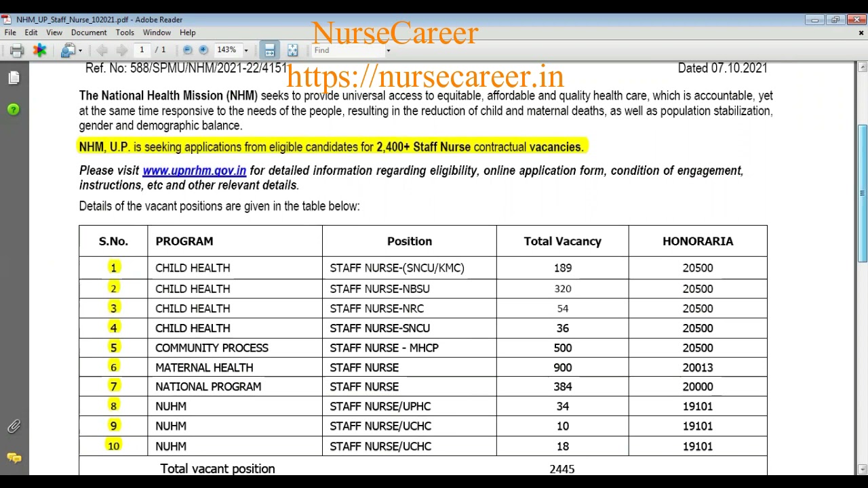
Task: Click the document-level close X below window controls
Action: tap(861, 33)
